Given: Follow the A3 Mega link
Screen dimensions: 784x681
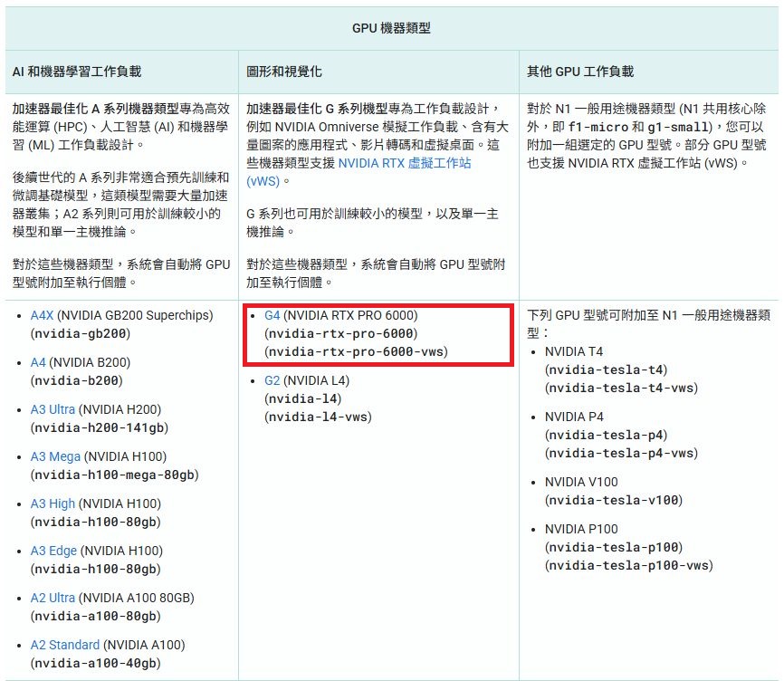Looking at the screenshot, I should (x=53, y=456).
